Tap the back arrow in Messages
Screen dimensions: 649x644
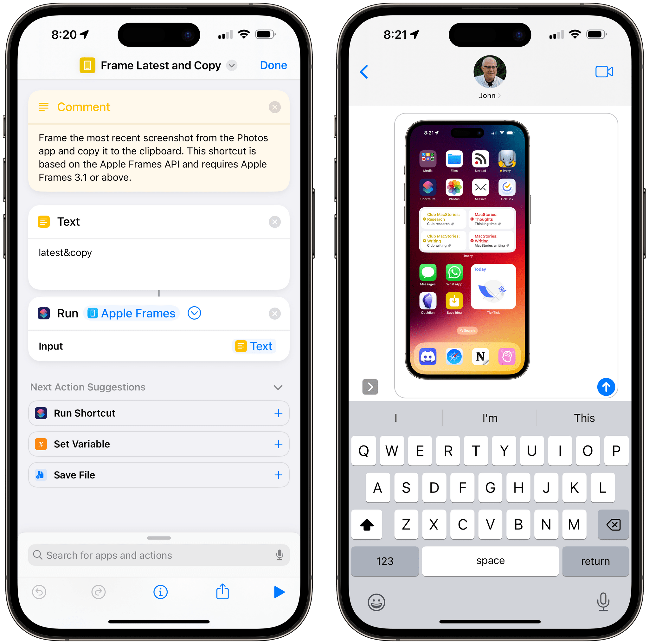point(366,73)
